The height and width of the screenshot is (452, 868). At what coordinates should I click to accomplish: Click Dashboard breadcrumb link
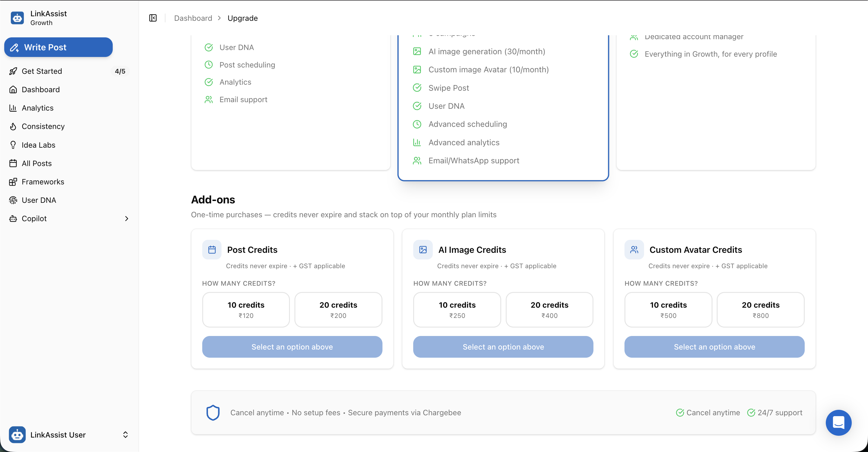coord(193,18)
